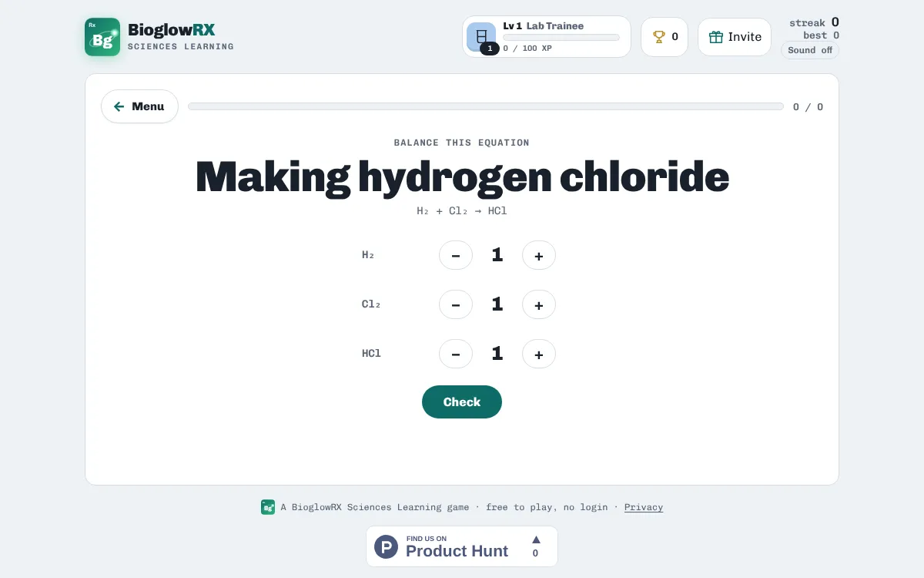Screen dimensions: 924x578
Task: Decrease the Cl₂ coefficient
Action: (456, 304)
